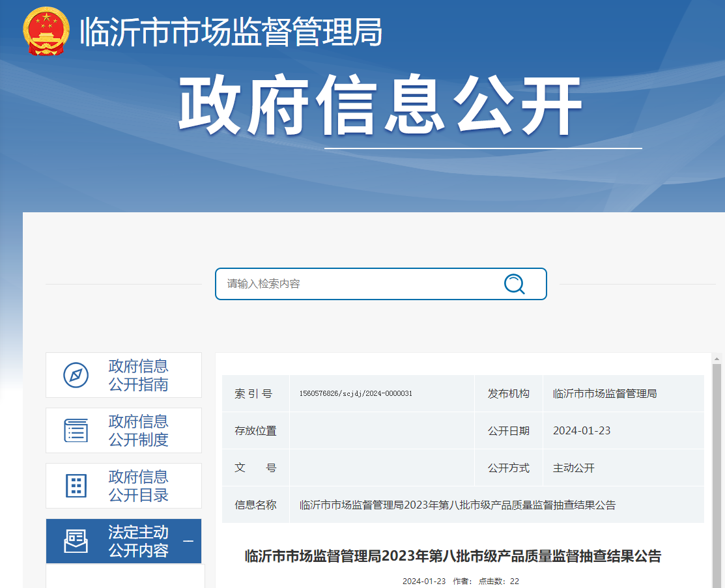Screen dimensions: 725x588
Task: Click the 政府信息公开 banner heading
Action: [380, 105]
